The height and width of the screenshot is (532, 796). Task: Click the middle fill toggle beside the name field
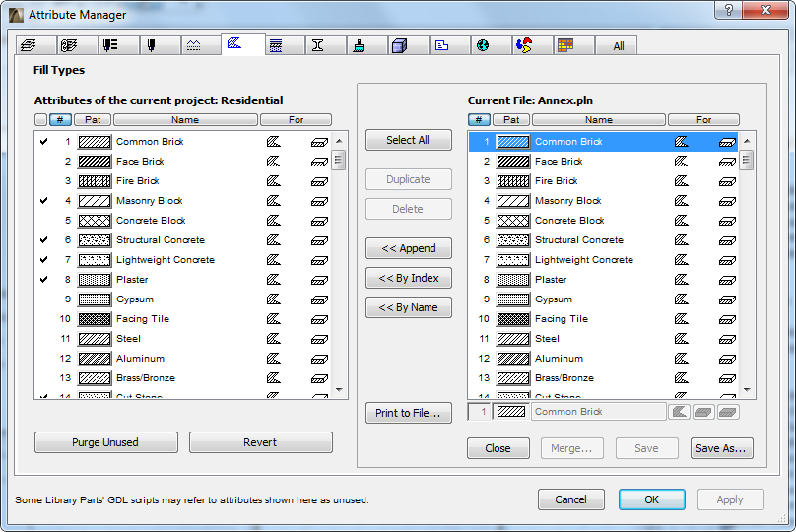pyautogui.click(x=703, y=412)
